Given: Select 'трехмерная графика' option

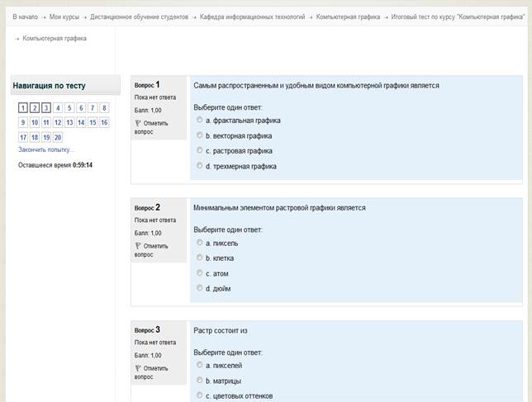Looking at the screenshot, I should pyautogui.click(x=200, y=166).
